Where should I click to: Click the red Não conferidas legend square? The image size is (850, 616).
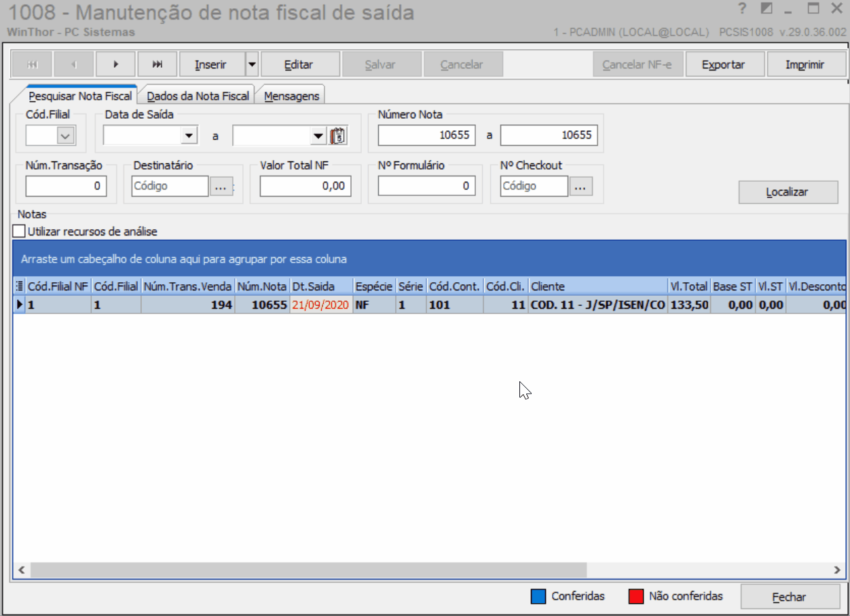[x=635, y=596]
